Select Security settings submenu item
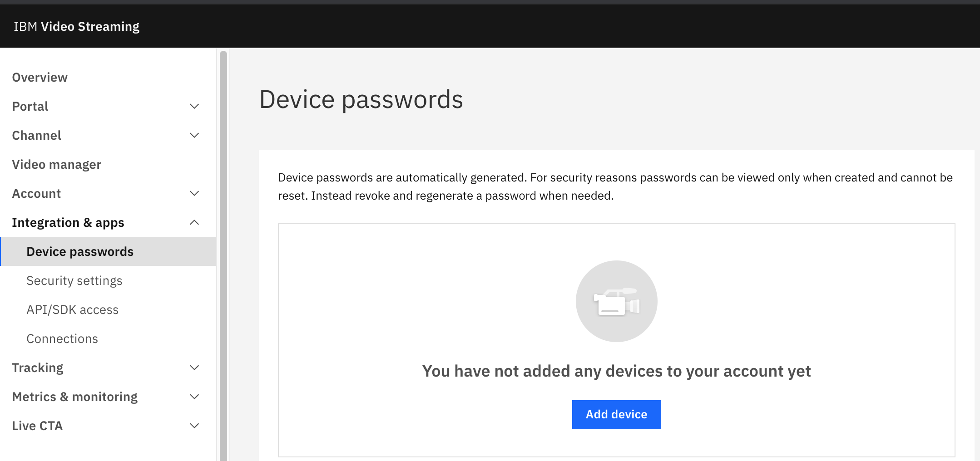Image resolution: width=980 pixels, height=461 pixels. [x=74, y=280]
